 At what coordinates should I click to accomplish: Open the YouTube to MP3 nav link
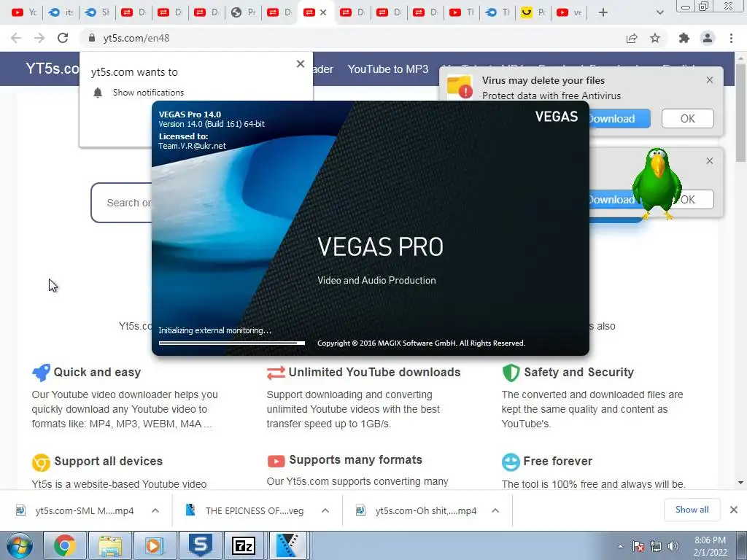pos(388,69)
